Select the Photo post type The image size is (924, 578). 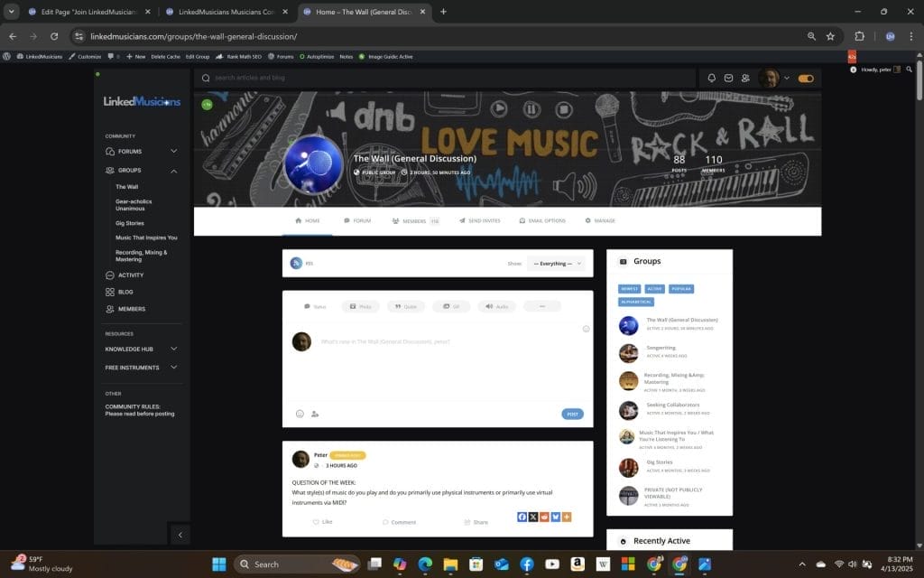click(360, 306)
